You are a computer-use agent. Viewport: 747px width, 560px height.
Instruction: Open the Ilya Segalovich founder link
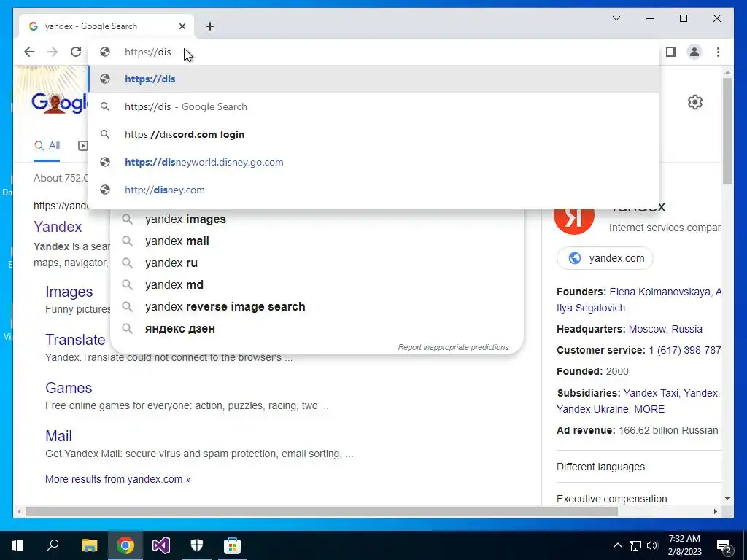pos(591,308)
